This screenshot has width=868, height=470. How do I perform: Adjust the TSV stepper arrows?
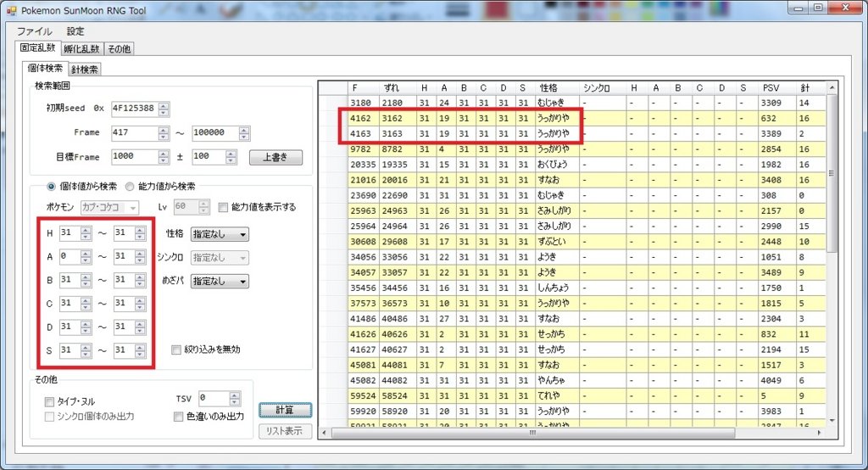235,399
